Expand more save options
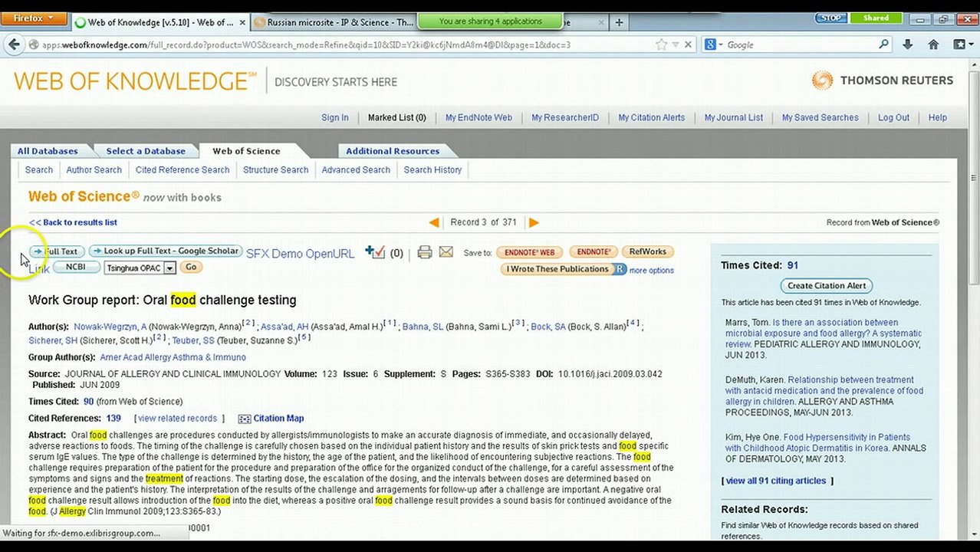The width and height of the screenshot is (980, 552). [x=651, y=270]
